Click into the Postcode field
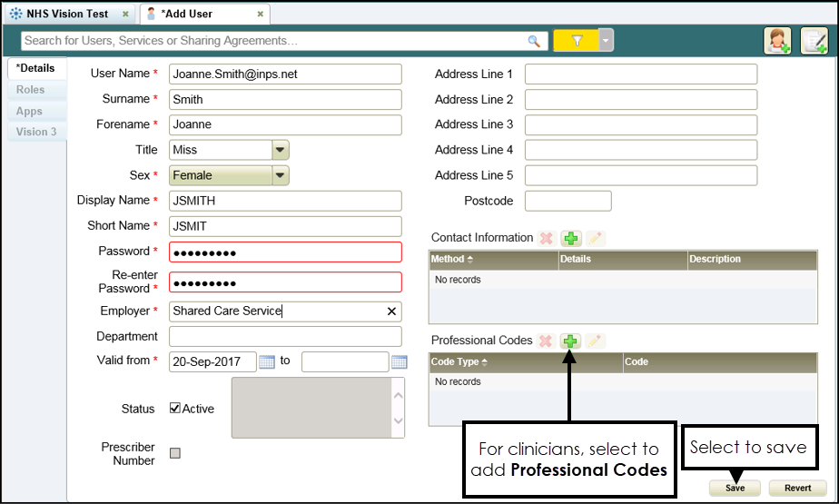The image size is (839, 504). (568, 201)
